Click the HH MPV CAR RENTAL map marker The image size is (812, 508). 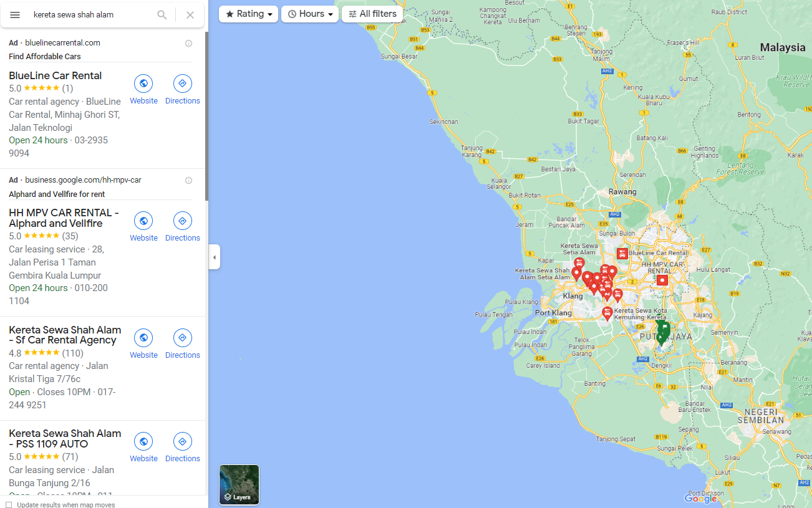(x=662, y=280)
